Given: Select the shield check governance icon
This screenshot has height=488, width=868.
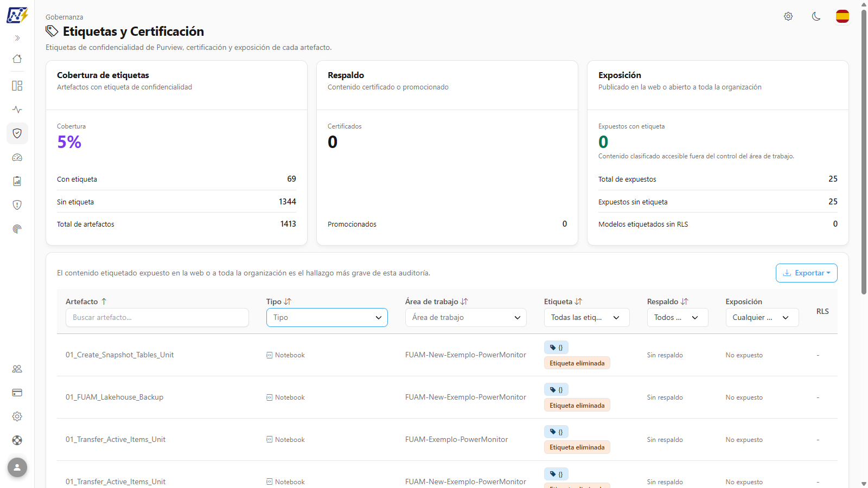Looking at the screenshot, I should 17,133.
